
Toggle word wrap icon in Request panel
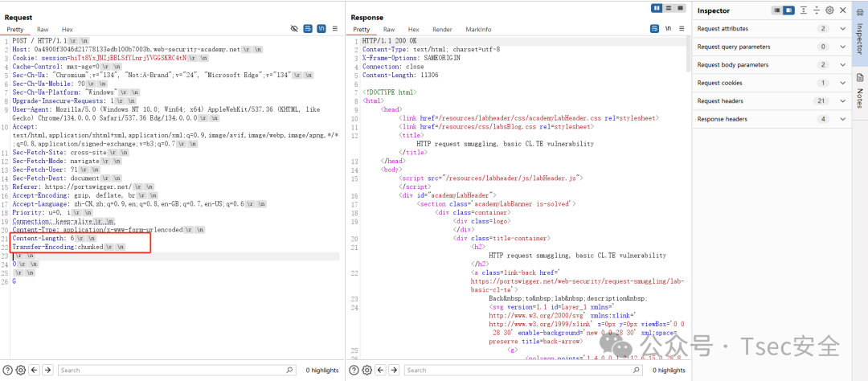pyautogui.click(x=308, y=29)
